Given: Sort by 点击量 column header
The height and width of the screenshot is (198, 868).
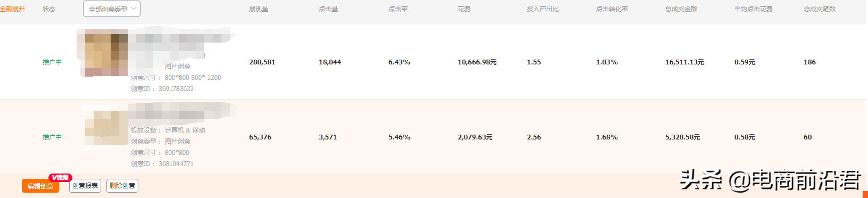Looking at the screenshot, I should coord(328,9).
